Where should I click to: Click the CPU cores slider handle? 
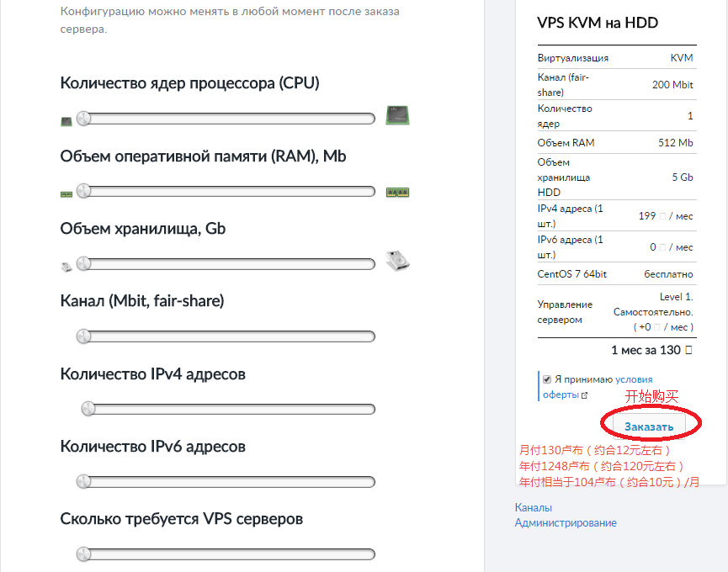83,119
